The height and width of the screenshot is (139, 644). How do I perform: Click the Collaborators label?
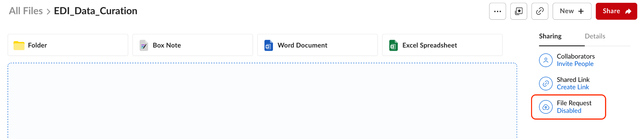pyautogui.click(x=576, y=56)
